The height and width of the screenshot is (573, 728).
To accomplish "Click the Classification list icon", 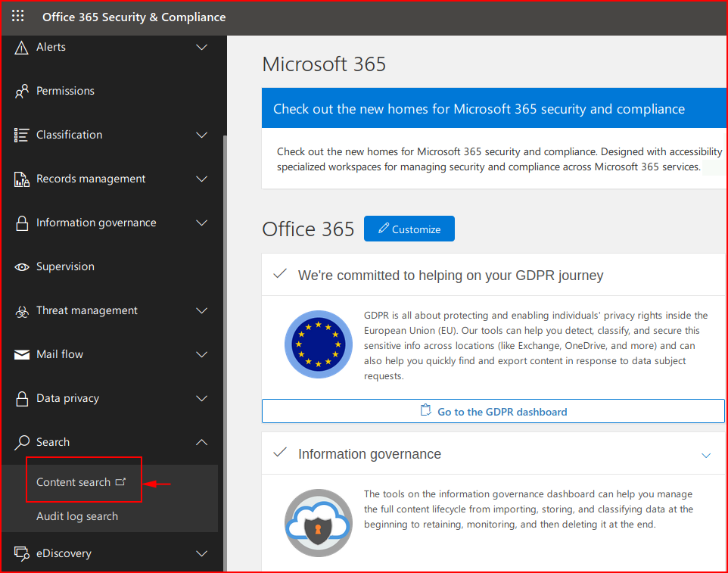I will 21,135.
